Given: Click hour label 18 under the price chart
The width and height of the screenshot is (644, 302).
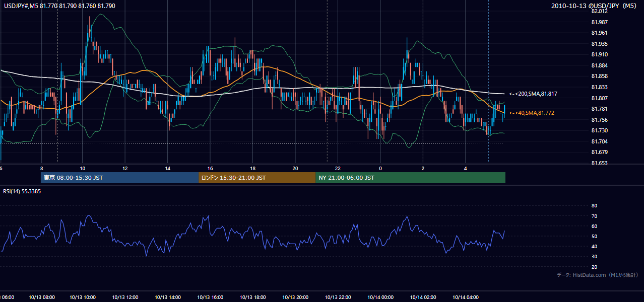Looking at the screenshot, I should 252,168.
